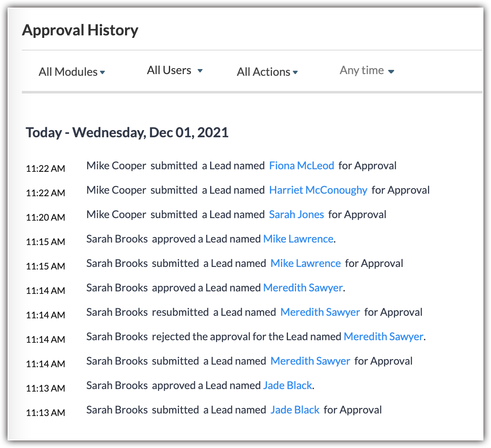Image resolution: width=491 pixels, height=448 pixels.
Task: Open resubmitted lead Meredith Sawyer link
Action: (x=320, y=312)
